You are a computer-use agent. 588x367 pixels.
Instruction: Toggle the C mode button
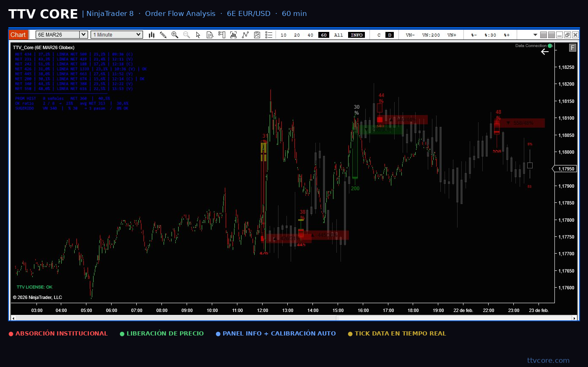click(379, 35)
